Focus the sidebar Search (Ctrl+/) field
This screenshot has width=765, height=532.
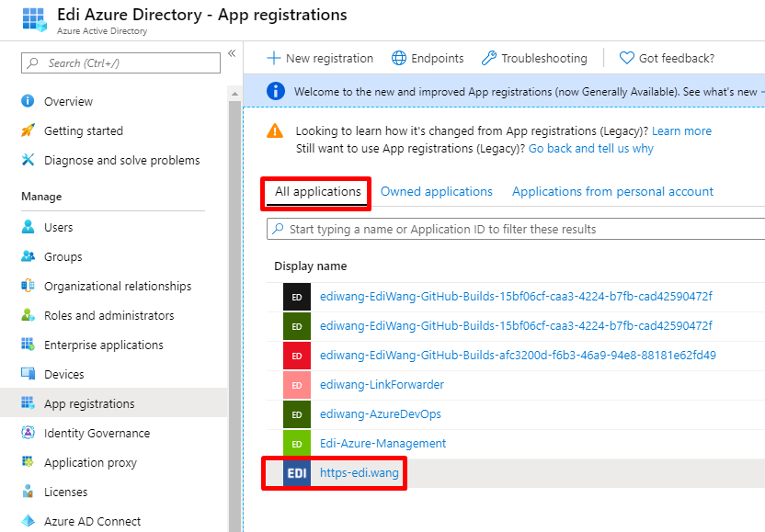pyautogui.click(x=120, y=62)
